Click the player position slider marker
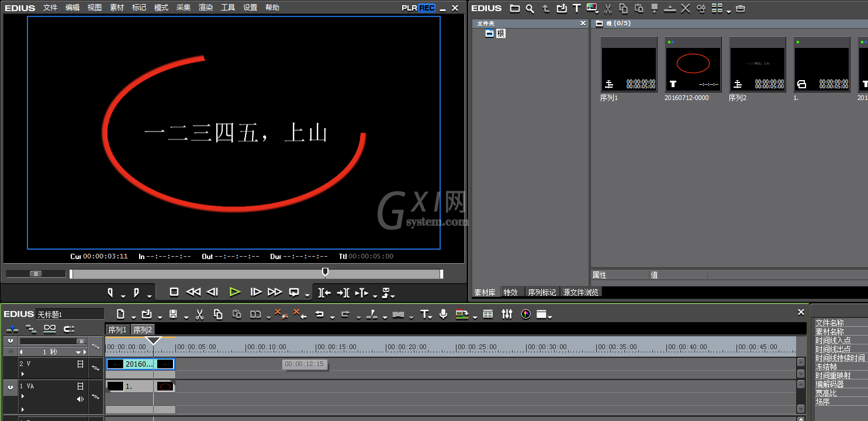 pos(325,272)
